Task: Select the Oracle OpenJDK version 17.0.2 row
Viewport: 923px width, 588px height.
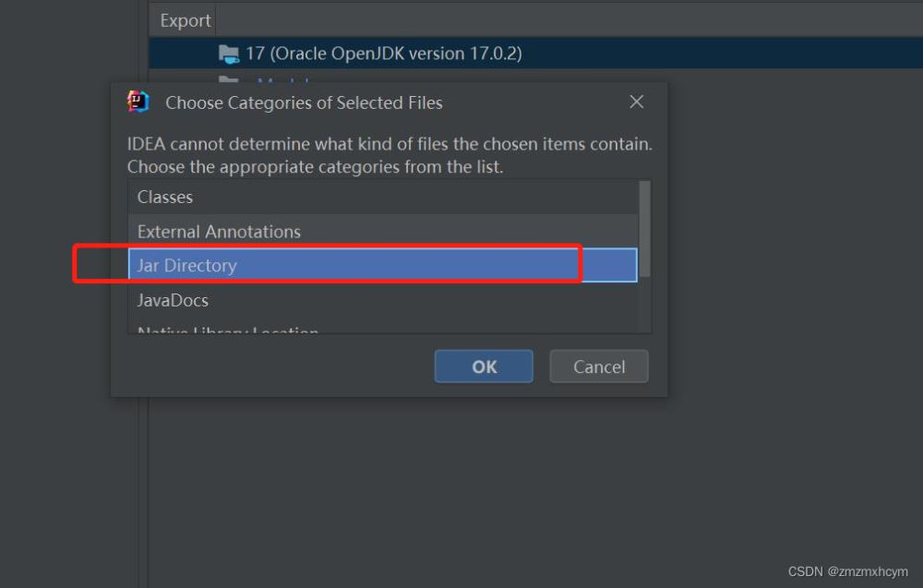Action: coord(383,54)
